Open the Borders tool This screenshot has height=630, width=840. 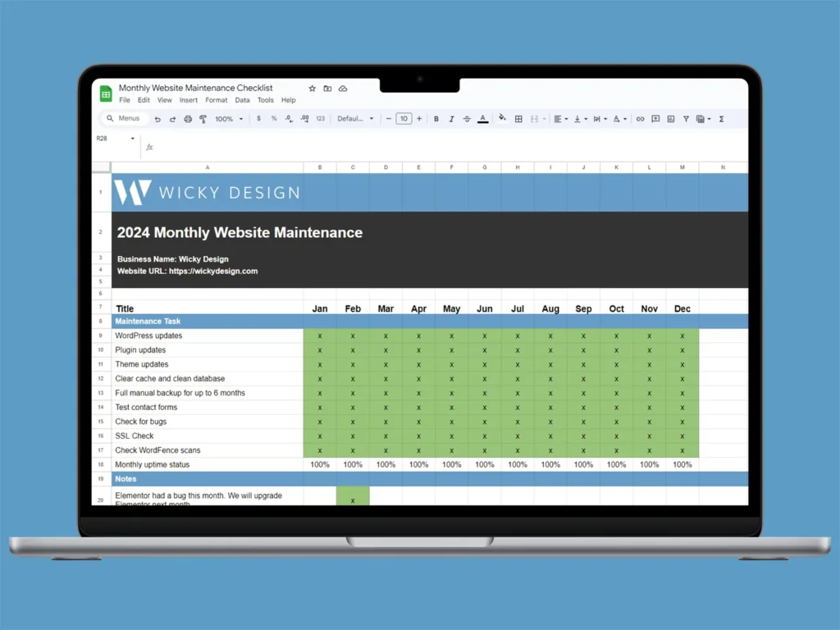click(518, 119)
